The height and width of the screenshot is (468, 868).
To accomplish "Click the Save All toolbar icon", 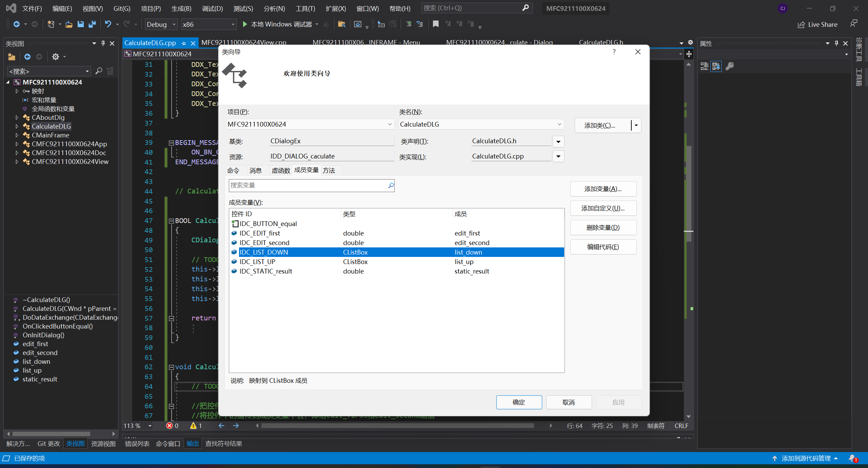I will (92, 24).
